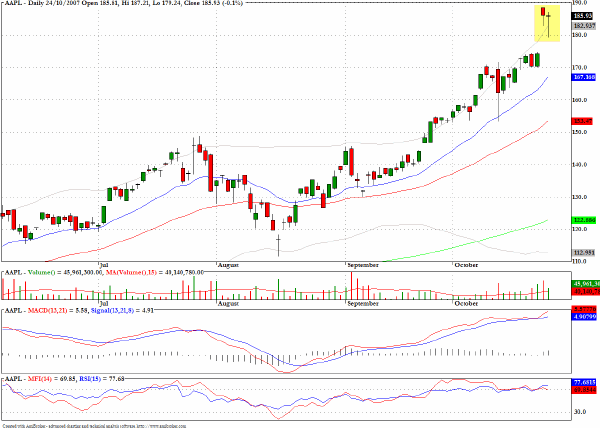Click the 120.0 price axis label

pyautogui.click(x=580, y=229)
